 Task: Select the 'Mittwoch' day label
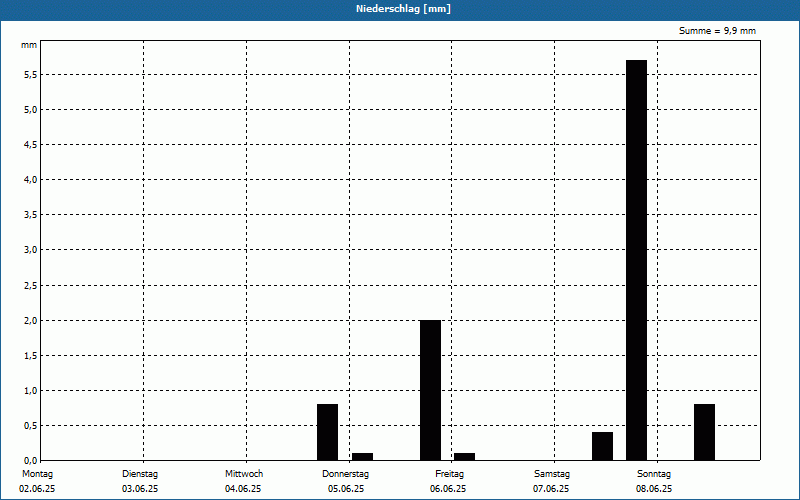[x=244, y=474]
